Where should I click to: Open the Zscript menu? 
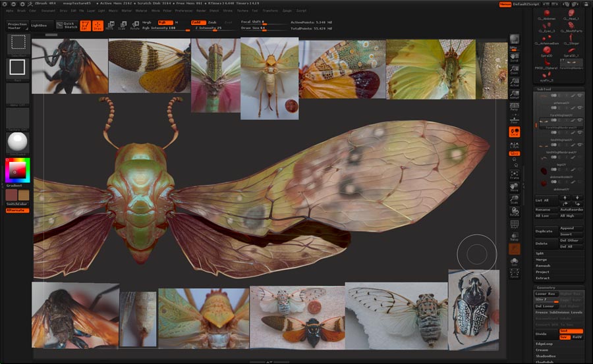[301, 11]
